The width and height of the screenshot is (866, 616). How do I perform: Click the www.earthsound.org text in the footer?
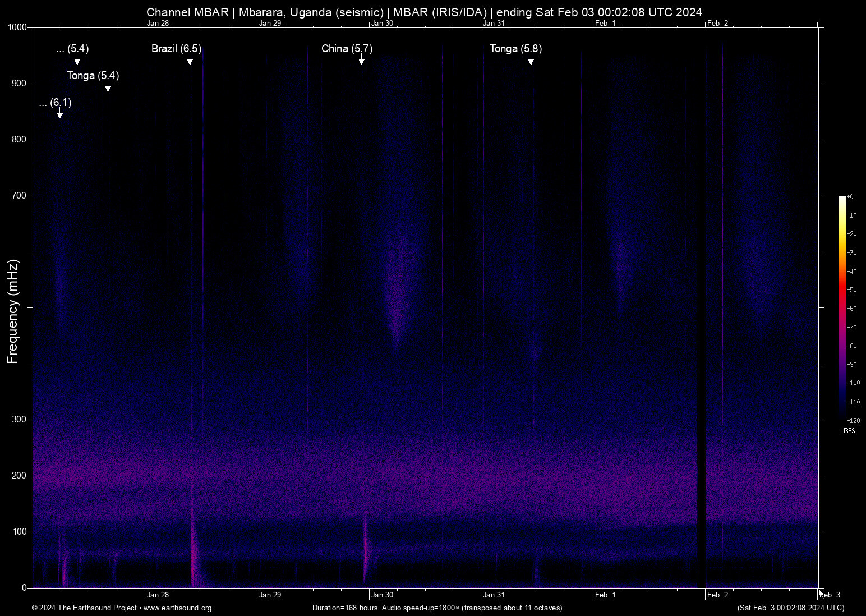tap(177, 608)
